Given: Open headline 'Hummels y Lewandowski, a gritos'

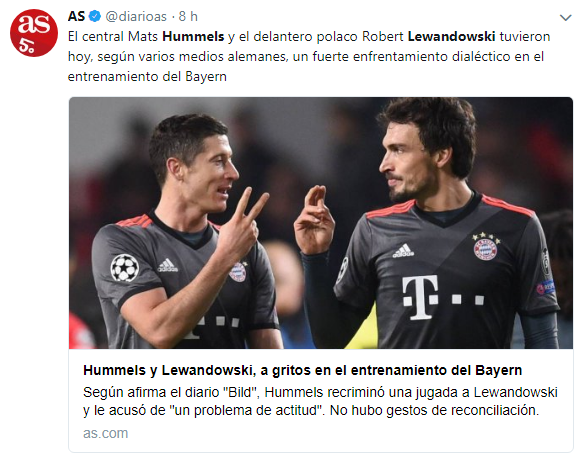Looking at the screenshot, I should click(302, 370).
